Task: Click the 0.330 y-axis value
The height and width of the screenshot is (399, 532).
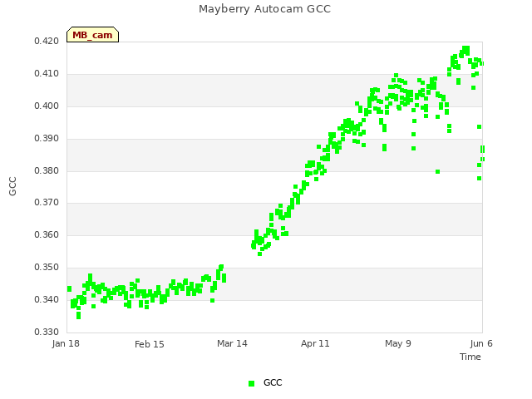Action: click(47, 332)
